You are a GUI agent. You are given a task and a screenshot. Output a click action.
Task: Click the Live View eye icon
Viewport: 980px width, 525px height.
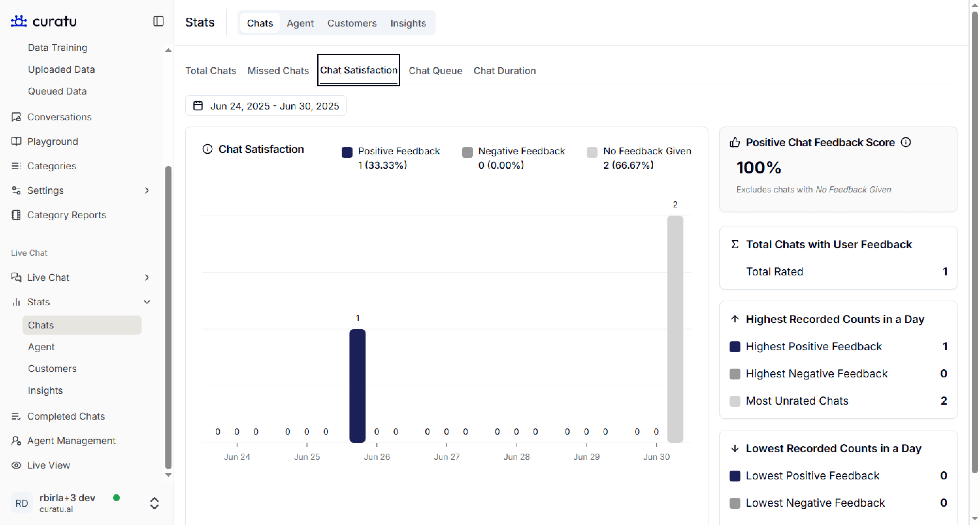click(x=16, y=465)
